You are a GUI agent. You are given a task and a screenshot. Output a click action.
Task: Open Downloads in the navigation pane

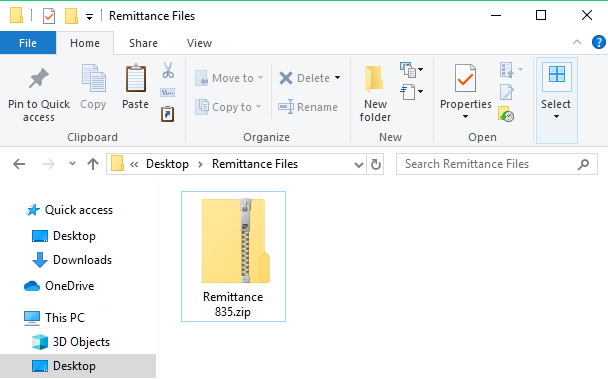click(x=73, y=260)
